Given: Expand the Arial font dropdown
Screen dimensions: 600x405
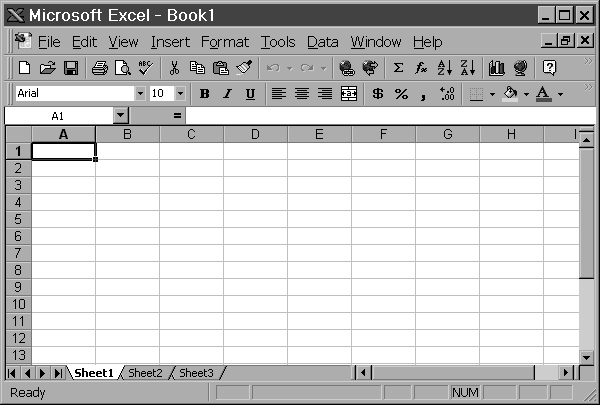Looking at the screenshot, I should pos(140,93).
